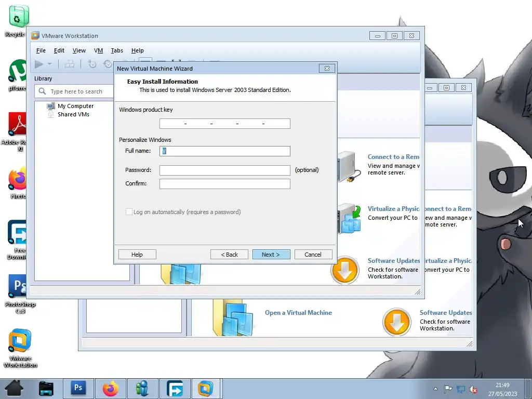Go to previous step with Back button
Image resolution: width=532 pixels, height=399 pixels.
point(229,255)
